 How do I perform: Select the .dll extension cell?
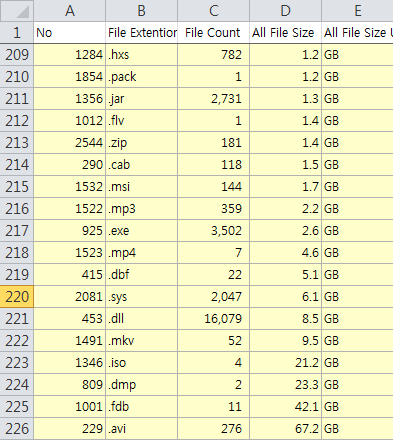click(x=141, y=318)
